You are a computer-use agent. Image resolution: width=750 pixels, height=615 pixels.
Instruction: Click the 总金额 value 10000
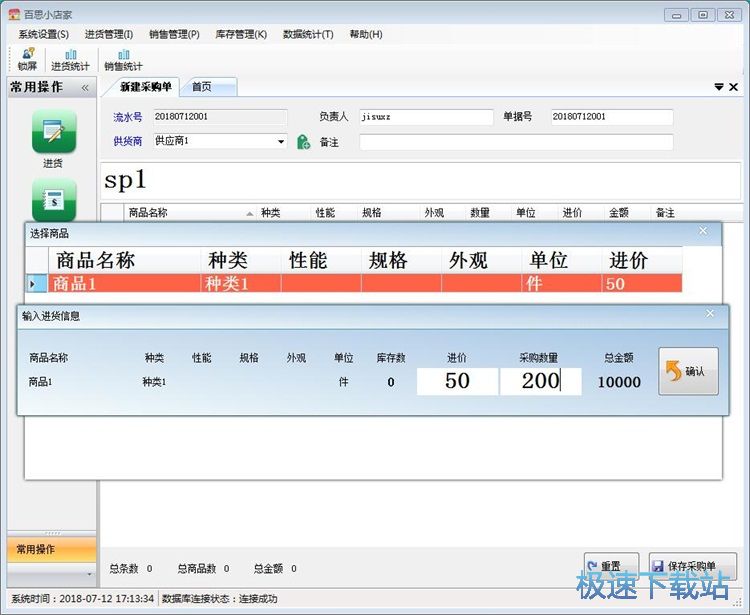click(x=619, y=382)
